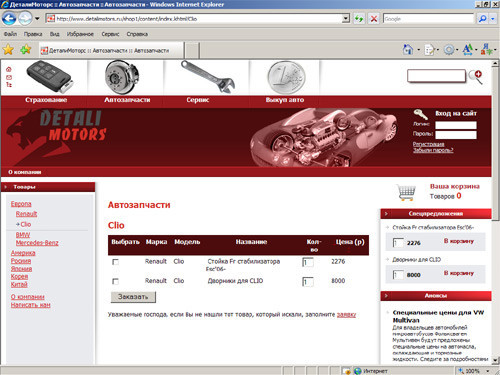Click the Заказать button
Viewport: 500px width, 375px height.
133,297
